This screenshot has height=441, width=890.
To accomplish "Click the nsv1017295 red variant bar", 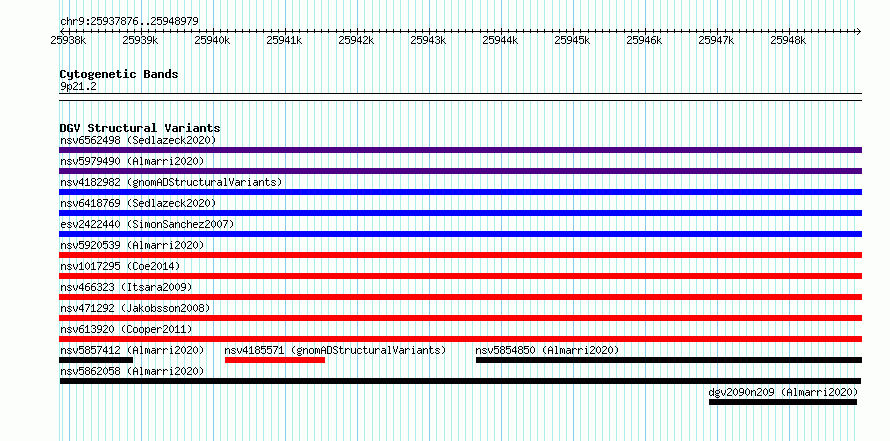I will point(460,276).
